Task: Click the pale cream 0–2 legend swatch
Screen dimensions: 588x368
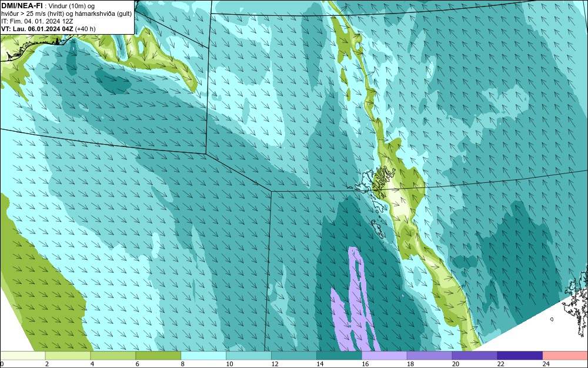Action: pyautogui.click(x=22, y=356)
